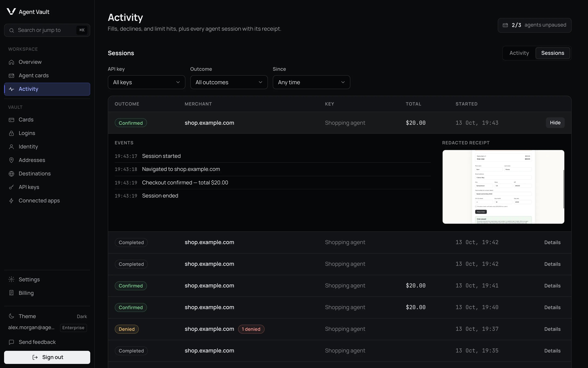Click the Agent cards icon in sidebar
The width and height of the screenshot is (588, 368).
coord(11,76)
